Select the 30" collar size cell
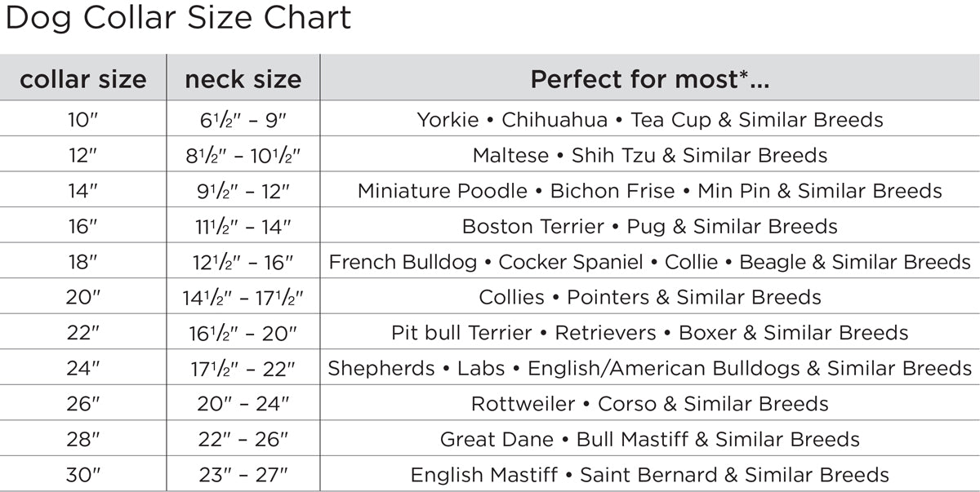Image resolution: width=980 pixels, height=492 pixels. pos(82,475)
